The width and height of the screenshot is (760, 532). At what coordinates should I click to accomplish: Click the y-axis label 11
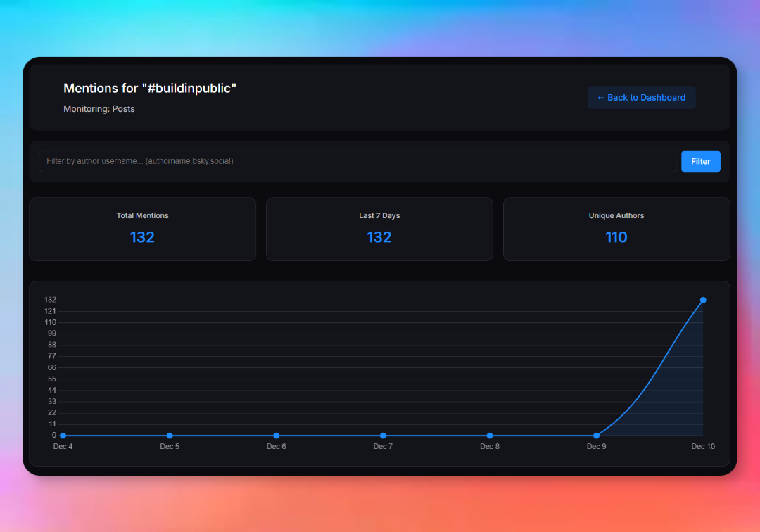coord(52,424)
